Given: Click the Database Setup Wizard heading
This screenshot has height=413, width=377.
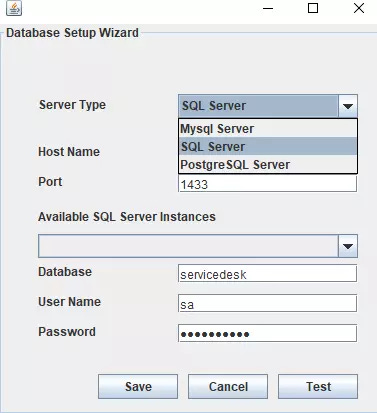Looking at the screenshot, I should click(x=72, y=33).
